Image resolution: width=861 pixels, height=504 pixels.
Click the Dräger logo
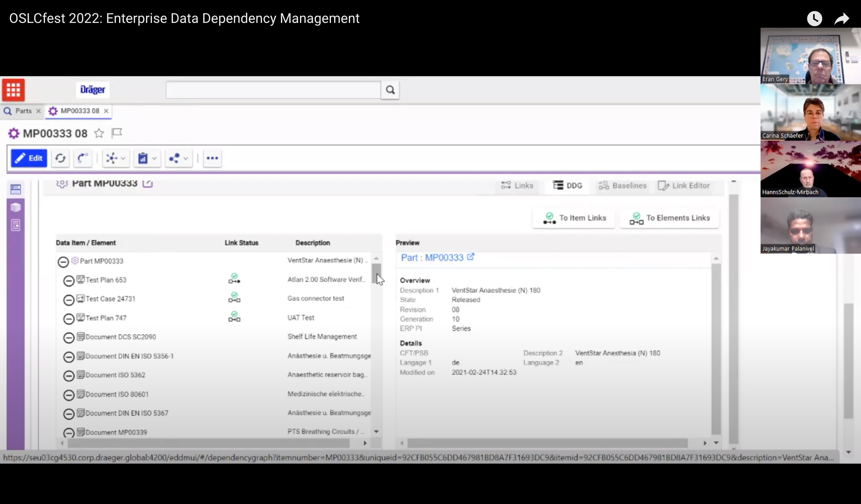pos(93,90)
